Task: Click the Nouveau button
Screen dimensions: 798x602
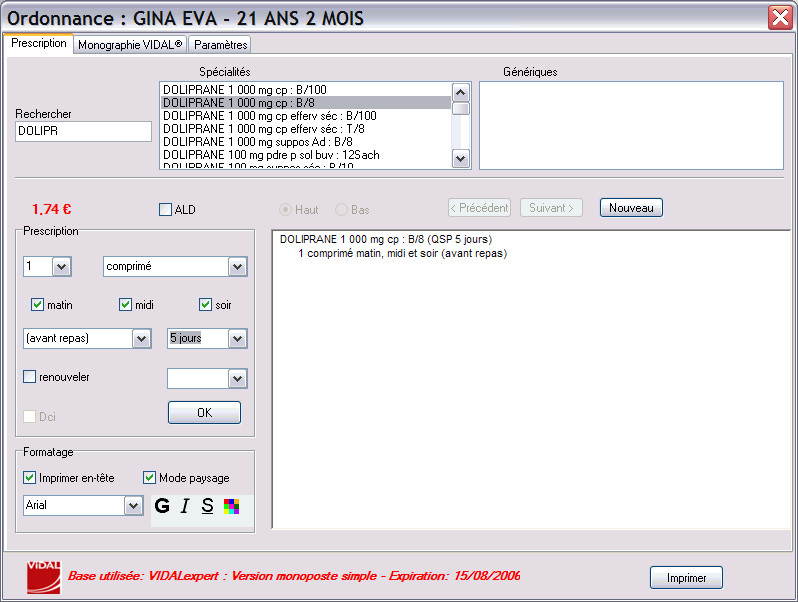Action: coord(631,208)
